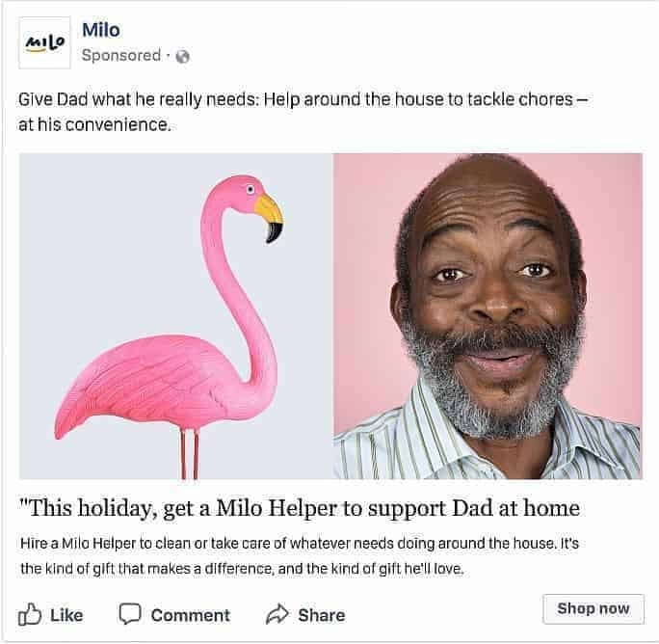Open the pink flamingo image
Image resolution: width=659 pixels, height=644 pixels.
[176, 316]
